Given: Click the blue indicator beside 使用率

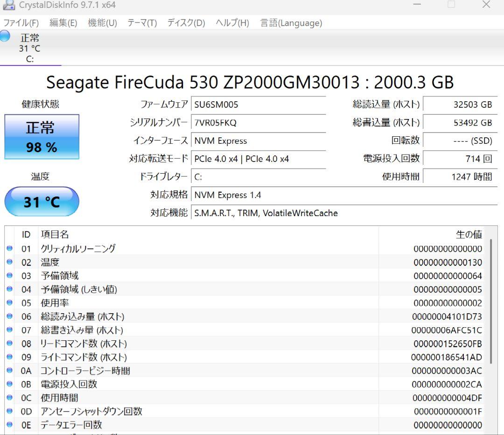Looking at the screenshot, I should tap(9, 303).
